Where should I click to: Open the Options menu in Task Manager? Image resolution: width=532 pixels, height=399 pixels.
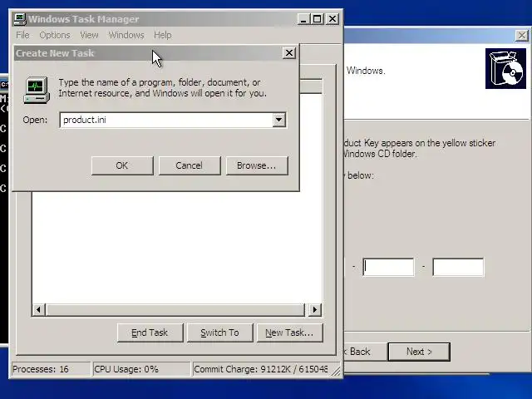(55, 35)
